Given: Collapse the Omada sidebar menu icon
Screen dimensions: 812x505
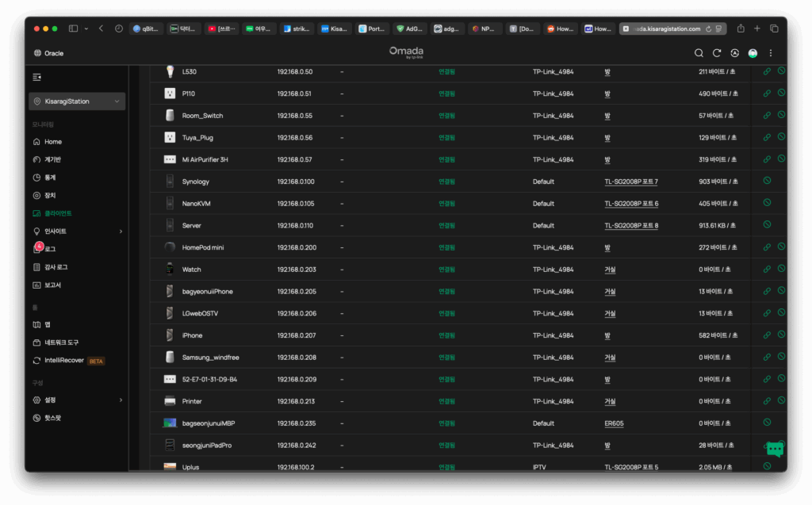Looking at the screenshot, I should 36,77.
